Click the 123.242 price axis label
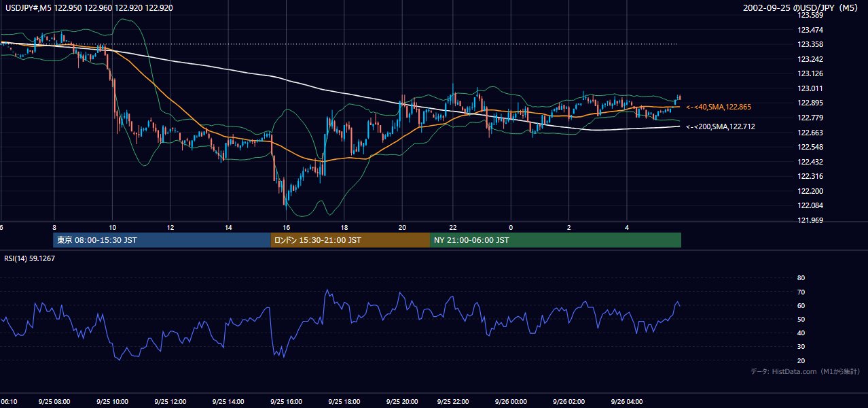Image resolution: width=868 pixels, height=408 pixels. click(810, 59)
